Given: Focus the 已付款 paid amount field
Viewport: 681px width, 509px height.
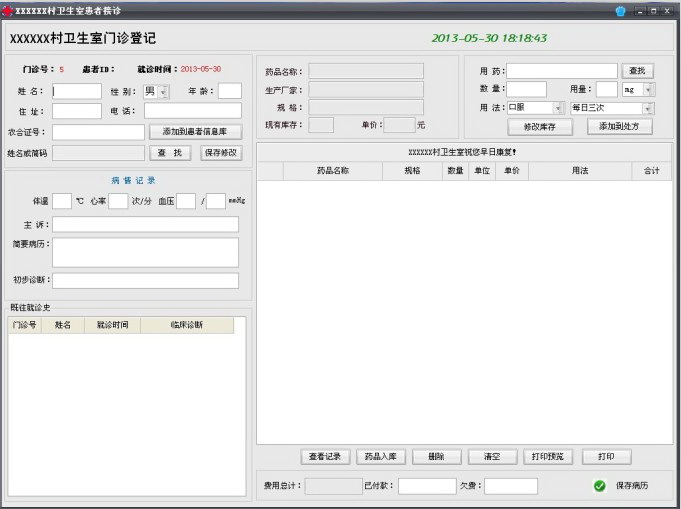Looking at the screenshot, I should pyautogui.click(x=427, y=486).
